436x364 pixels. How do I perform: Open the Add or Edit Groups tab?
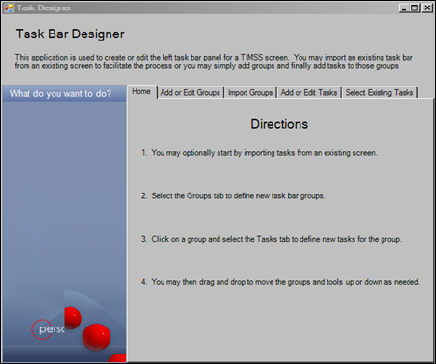pos(190,93)
